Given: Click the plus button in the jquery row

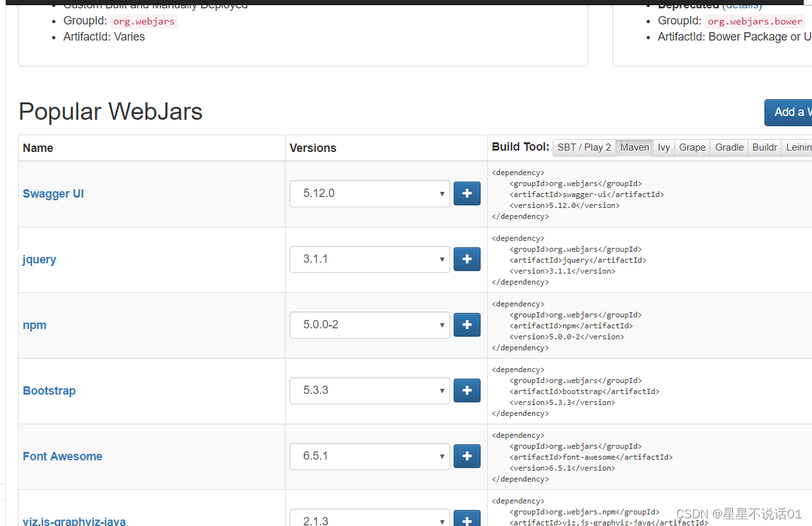Looking at the screenshot, I should point(467,259).
